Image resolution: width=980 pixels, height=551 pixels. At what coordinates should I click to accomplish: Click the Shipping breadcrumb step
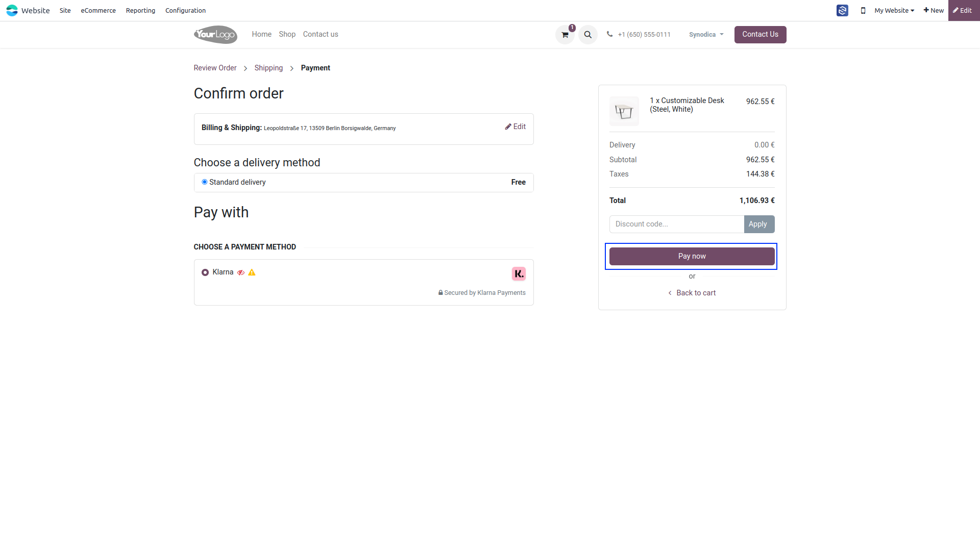coord(268,68)
